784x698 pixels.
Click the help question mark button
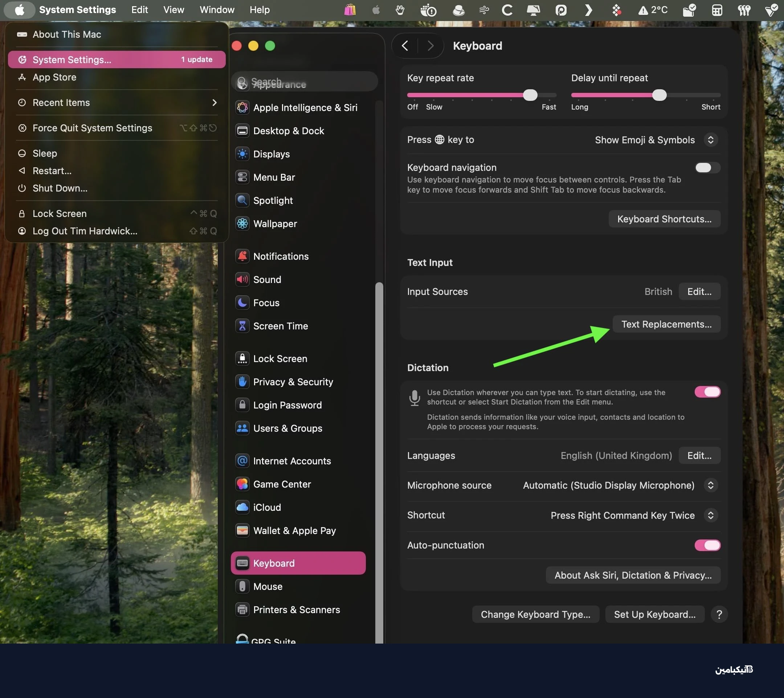(719, 615)
